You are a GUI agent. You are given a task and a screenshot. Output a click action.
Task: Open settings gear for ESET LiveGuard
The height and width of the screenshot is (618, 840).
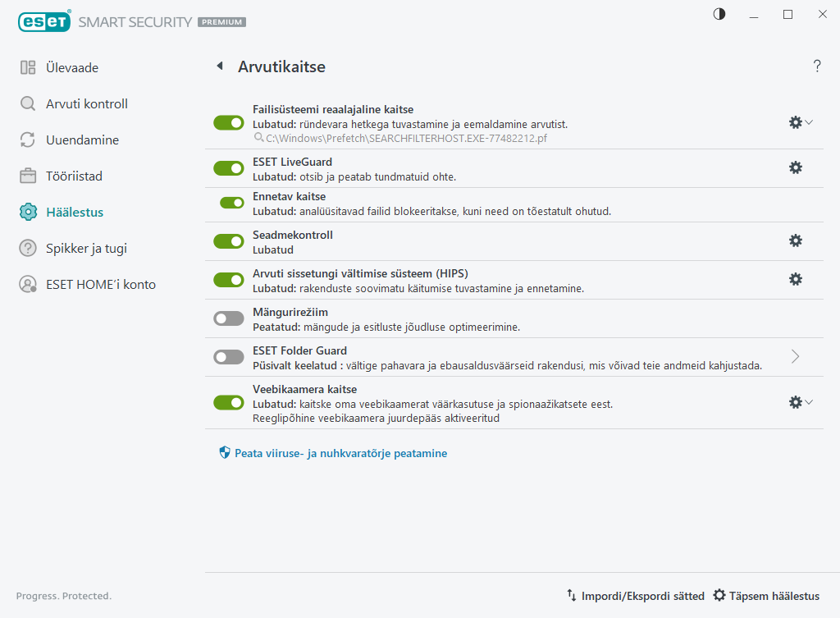pos(795,167)
